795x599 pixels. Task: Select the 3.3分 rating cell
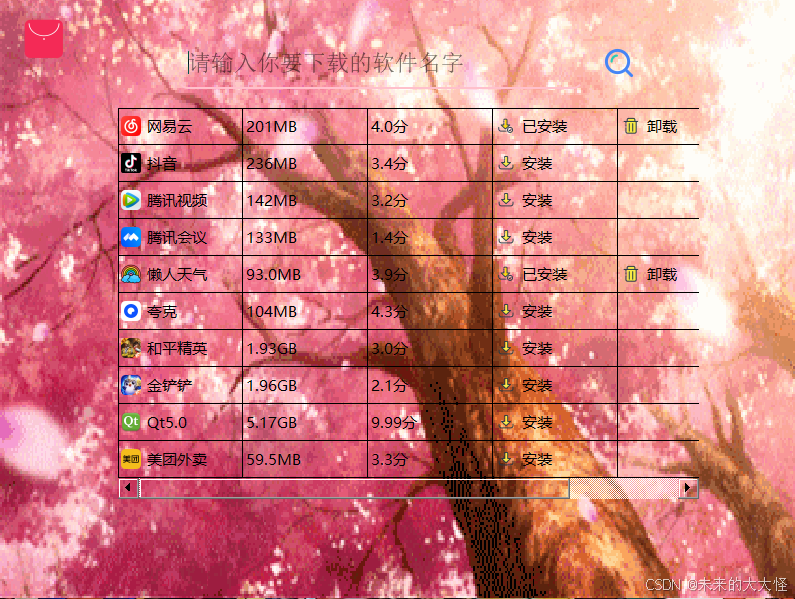click(430, 460)
